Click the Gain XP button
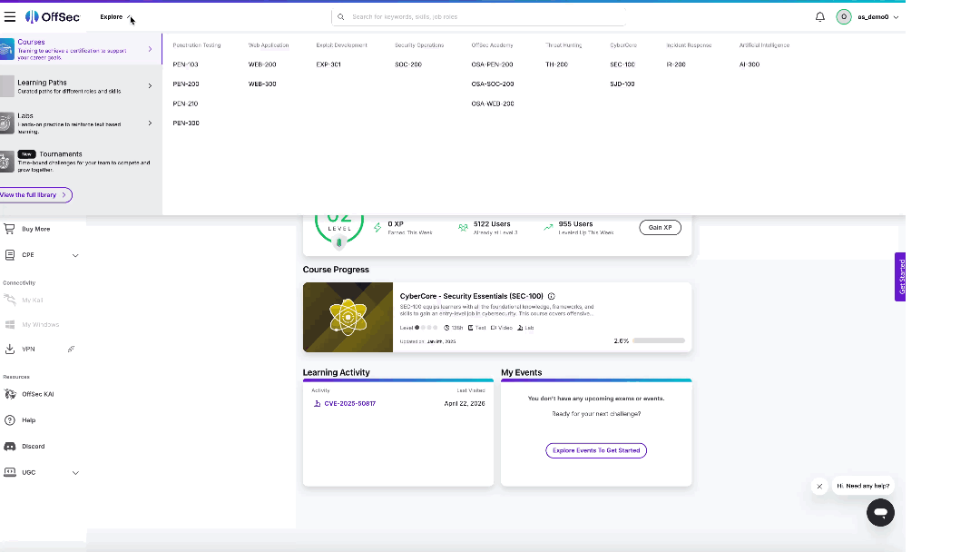 (660, 228)
